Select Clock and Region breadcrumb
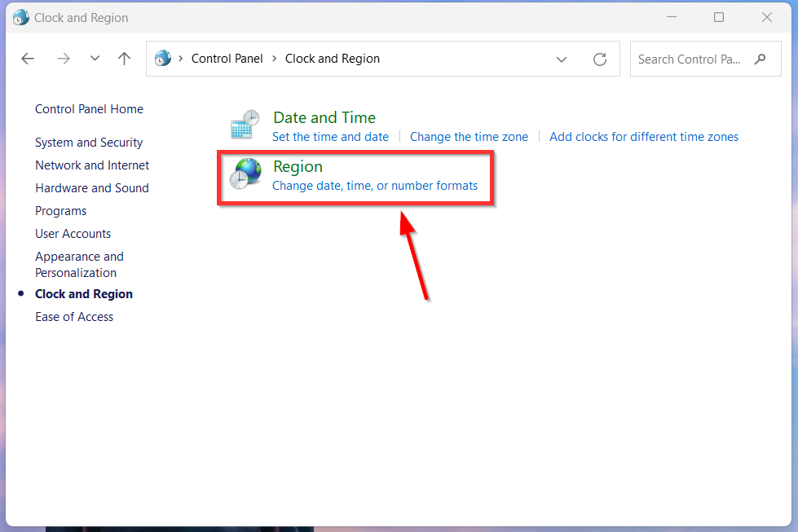Image resolution: width=798 pixels, height=532 pixels. [333, 59]
